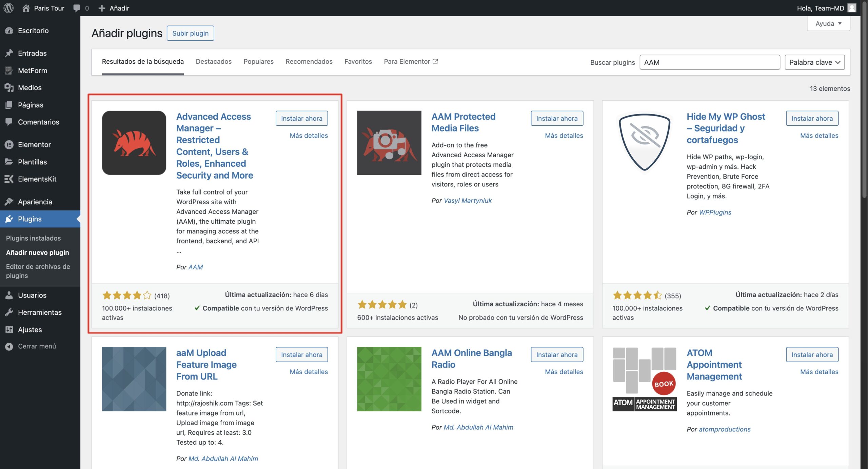868x469 pixels.
Task: Switch to the Populares tab
Action: point(258,61)
